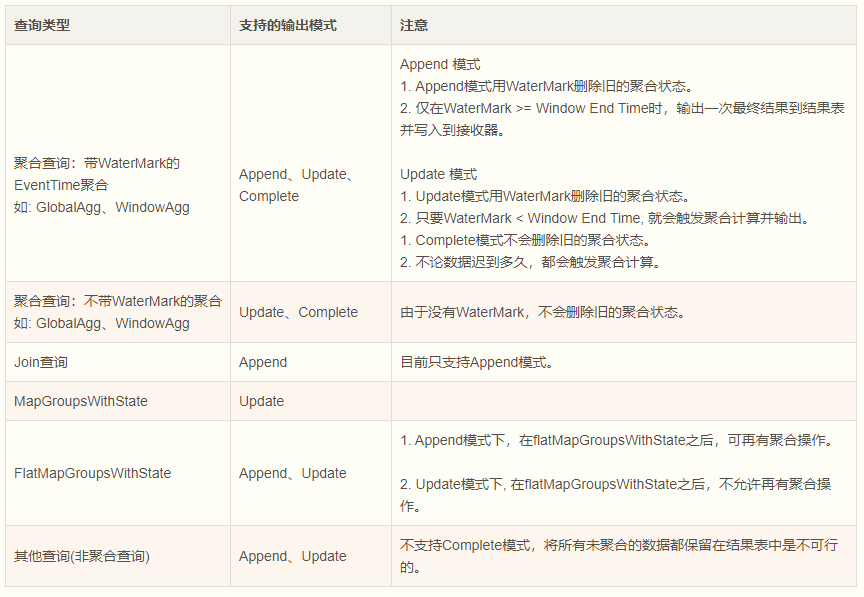Viewport: 864px width, 597px height.
Task: Click the 查询类型 column header
Action: [42, 25]
